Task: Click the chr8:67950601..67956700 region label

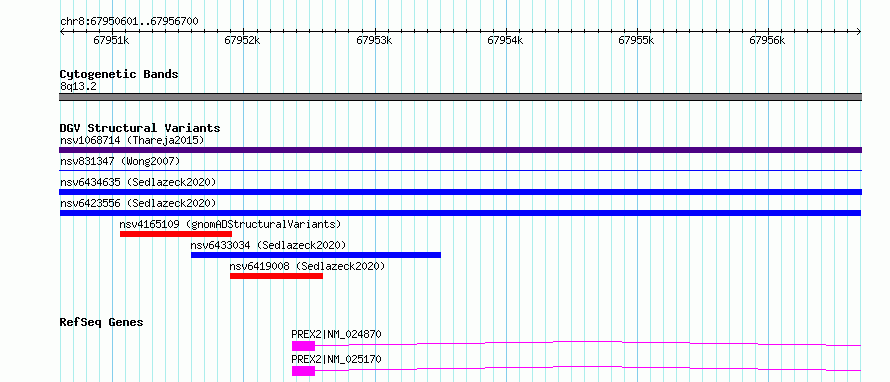Action: [x=129, y=22]
